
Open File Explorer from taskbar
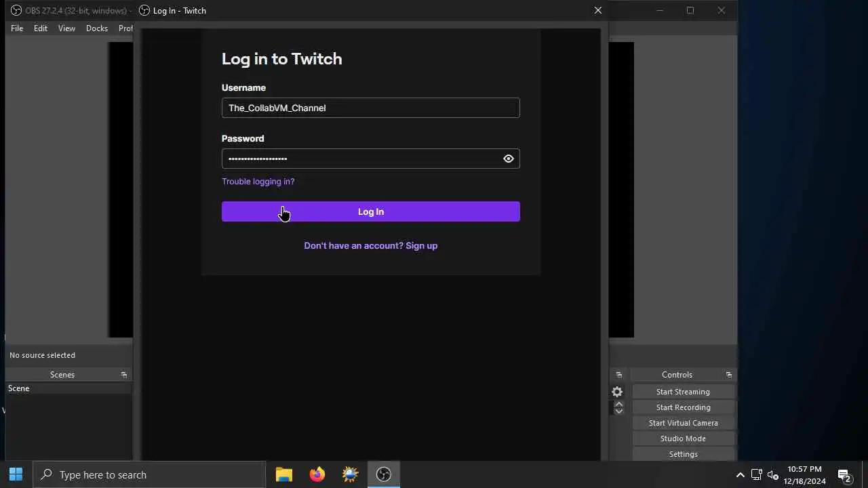click(284, 474)
